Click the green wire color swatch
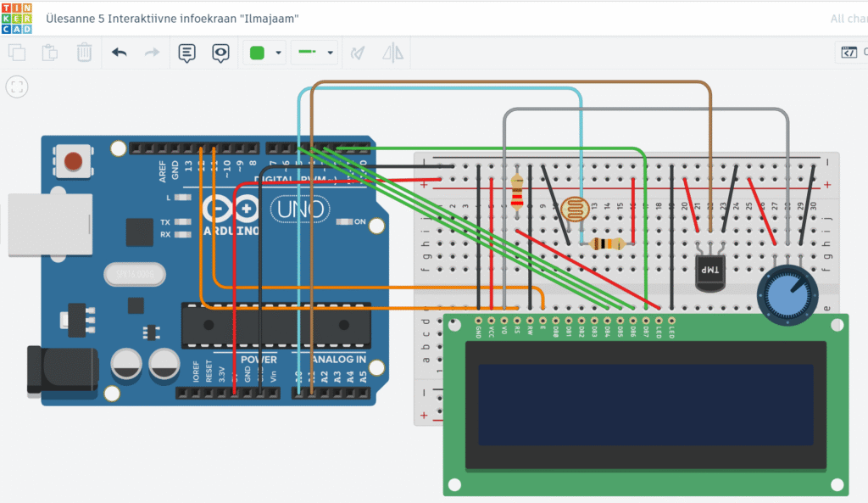 [x=257, y=53]
